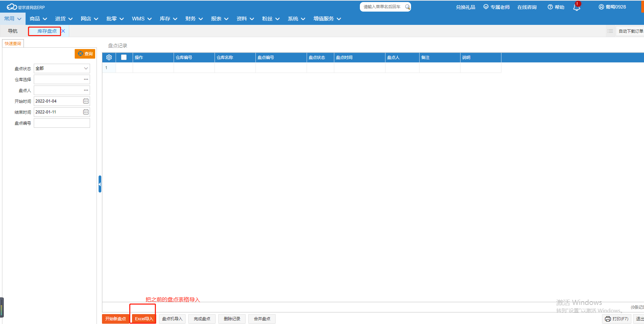Image resolution: width=644 pixels, height=324 pixels.
Task: Open the 报表 menu
Action: [x=220, y=19]
